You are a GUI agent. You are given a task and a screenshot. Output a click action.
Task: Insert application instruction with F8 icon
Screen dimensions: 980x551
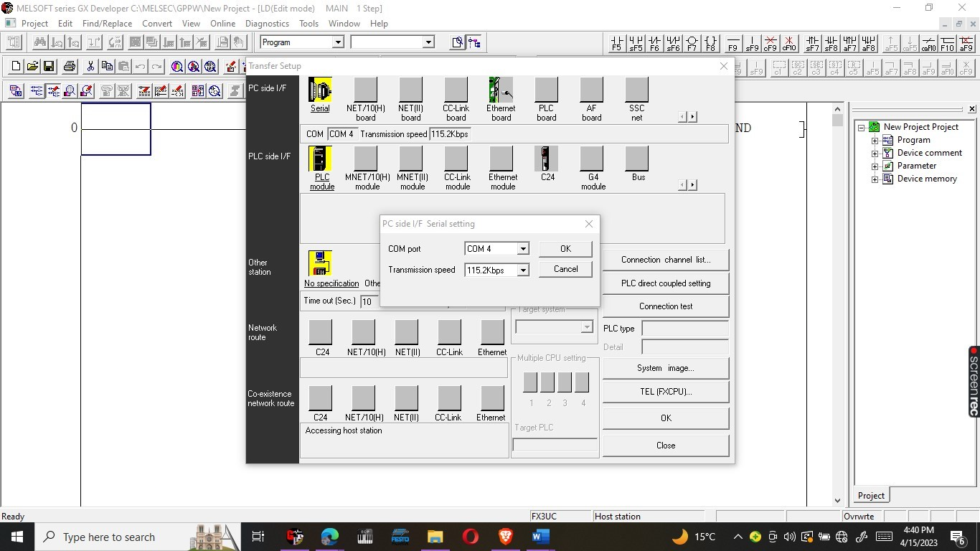click(x=710, y=43)
